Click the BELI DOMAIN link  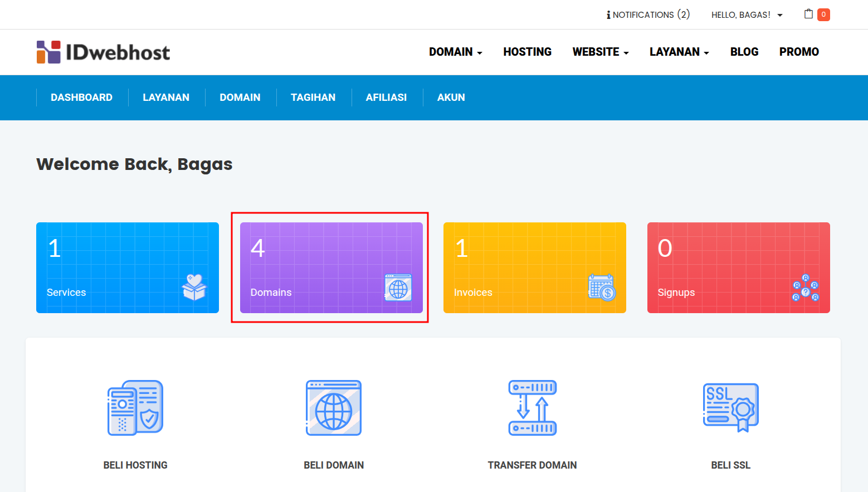[334, 465]
